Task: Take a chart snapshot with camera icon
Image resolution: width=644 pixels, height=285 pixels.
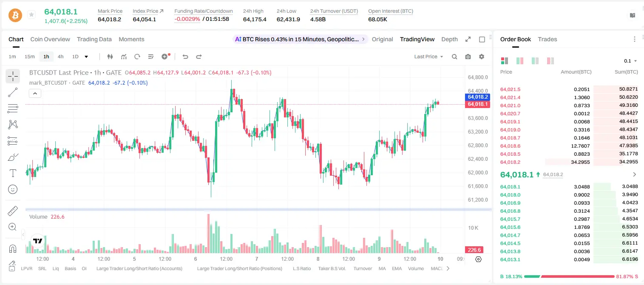Action: coord(468,57)
